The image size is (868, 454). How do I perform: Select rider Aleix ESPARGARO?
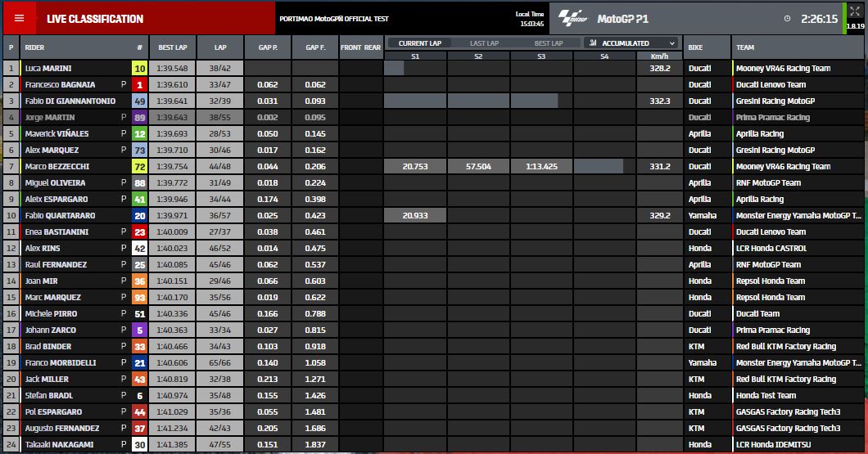[x=57, y=199]
